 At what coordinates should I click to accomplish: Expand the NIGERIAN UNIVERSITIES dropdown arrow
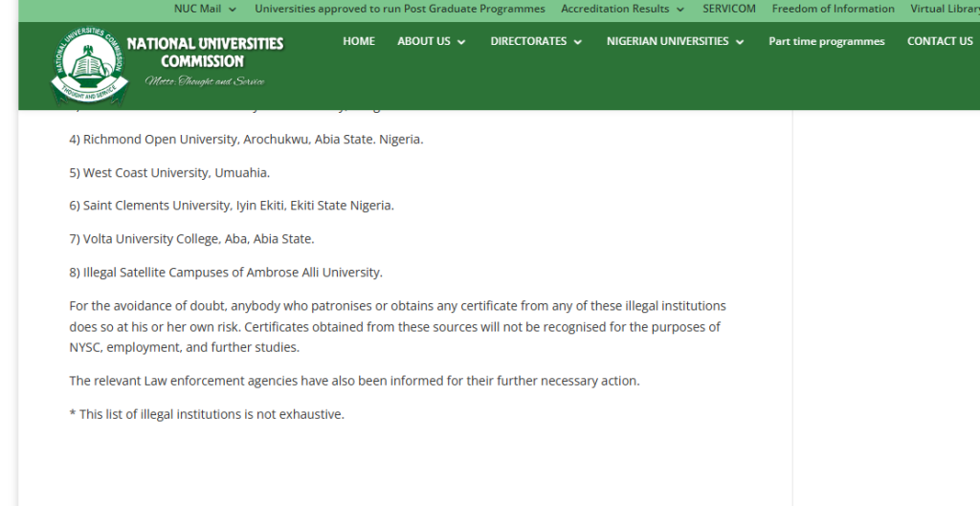(740, 42)
